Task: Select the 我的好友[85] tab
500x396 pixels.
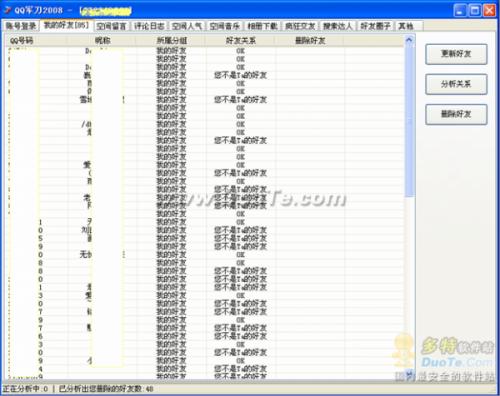Action: pyautogui.click(x=67, y=25)
